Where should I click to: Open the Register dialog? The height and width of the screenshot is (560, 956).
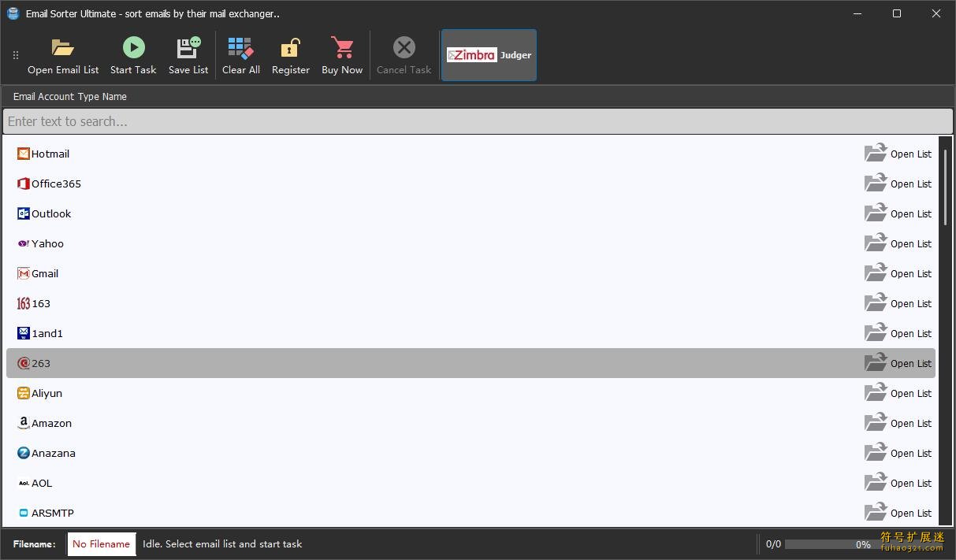(x=290, y=54)
